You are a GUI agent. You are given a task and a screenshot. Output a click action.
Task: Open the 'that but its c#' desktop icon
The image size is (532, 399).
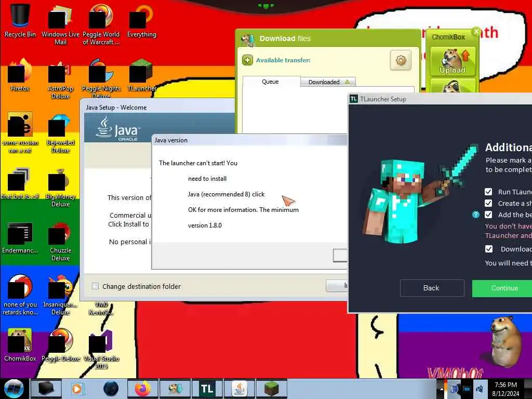pos(20,183)
